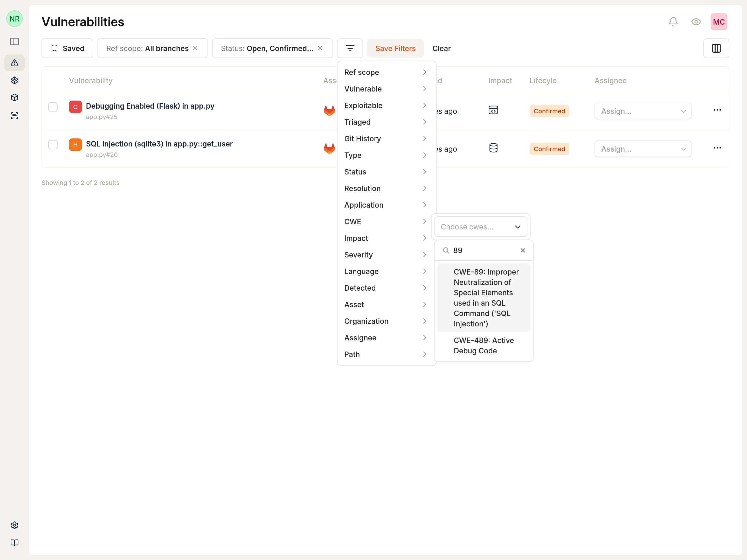The width and height of the screenshot is (747, 560).
Task: Expand the Asset filter submenu
Action: click(386, 304)
